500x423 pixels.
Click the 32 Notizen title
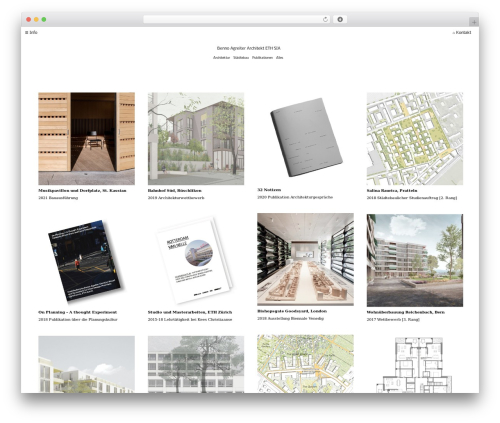pos(269,190)
